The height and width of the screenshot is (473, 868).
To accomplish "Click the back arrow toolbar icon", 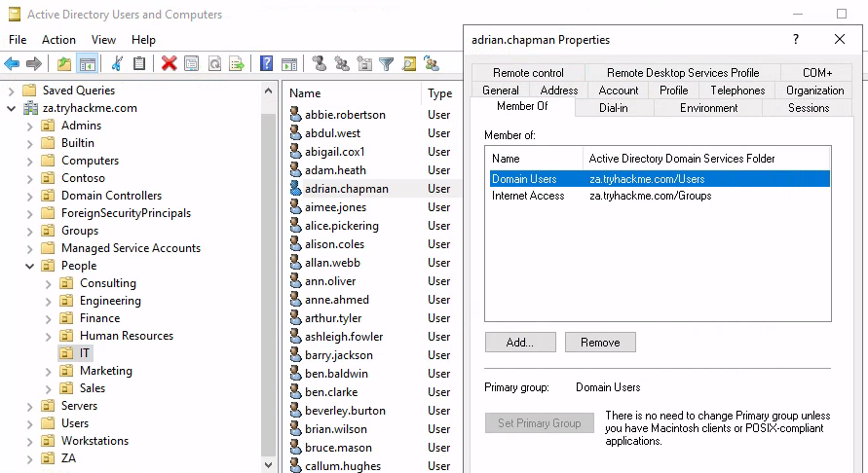I will coord(12,64).
